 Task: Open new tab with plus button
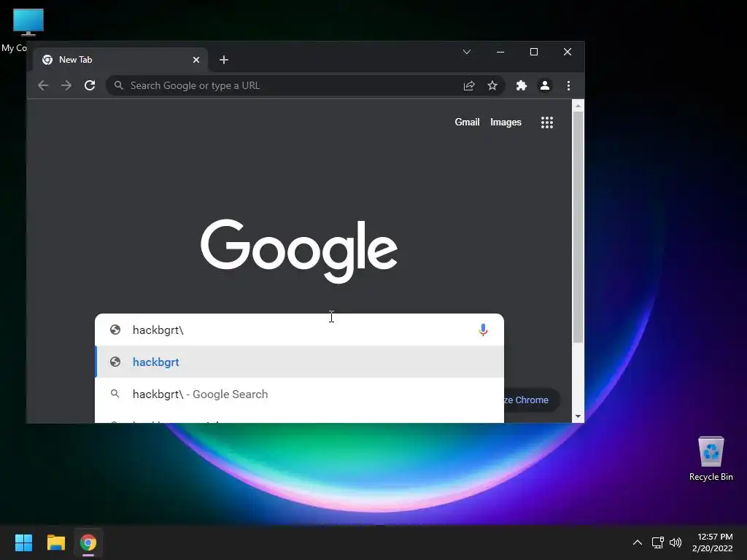point(224,60)
